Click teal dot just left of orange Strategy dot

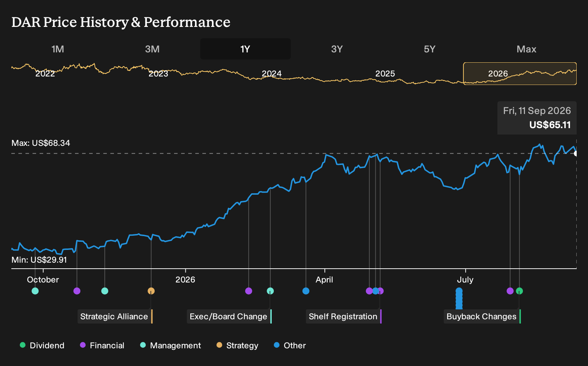pos(105,291)
